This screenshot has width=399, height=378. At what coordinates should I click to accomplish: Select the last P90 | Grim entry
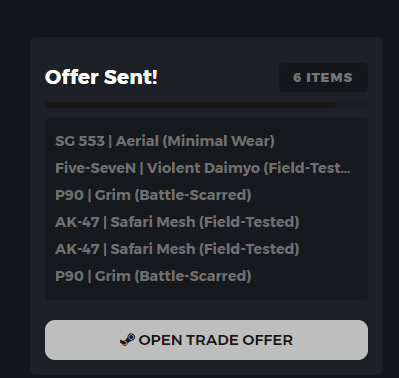153,276
